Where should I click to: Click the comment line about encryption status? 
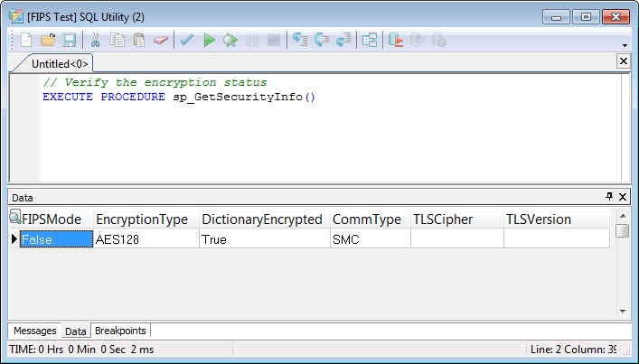pyautogui.click(x=155, y=82)
